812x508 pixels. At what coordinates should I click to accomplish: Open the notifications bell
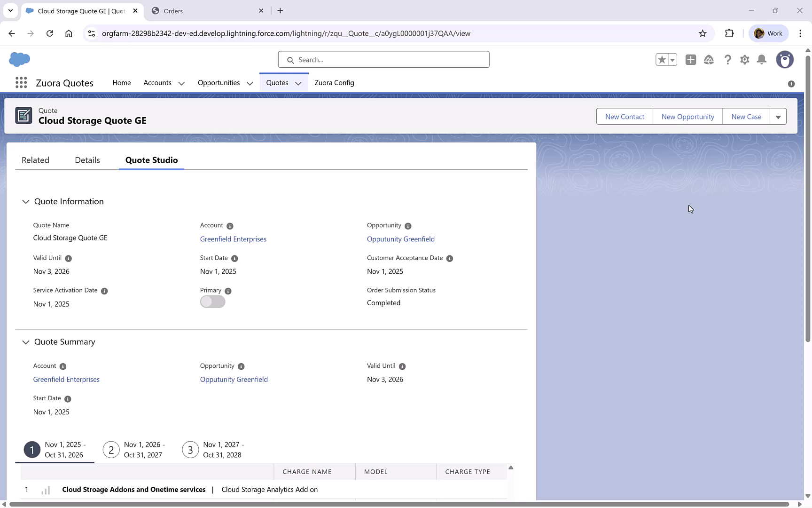(x=762, y=60)
